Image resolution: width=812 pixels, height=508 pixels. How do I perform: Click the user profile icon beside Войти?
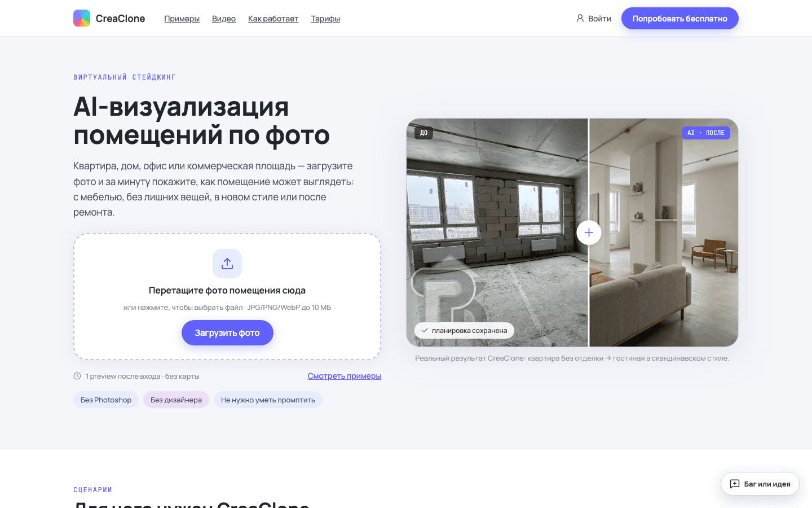click(580, 19)
